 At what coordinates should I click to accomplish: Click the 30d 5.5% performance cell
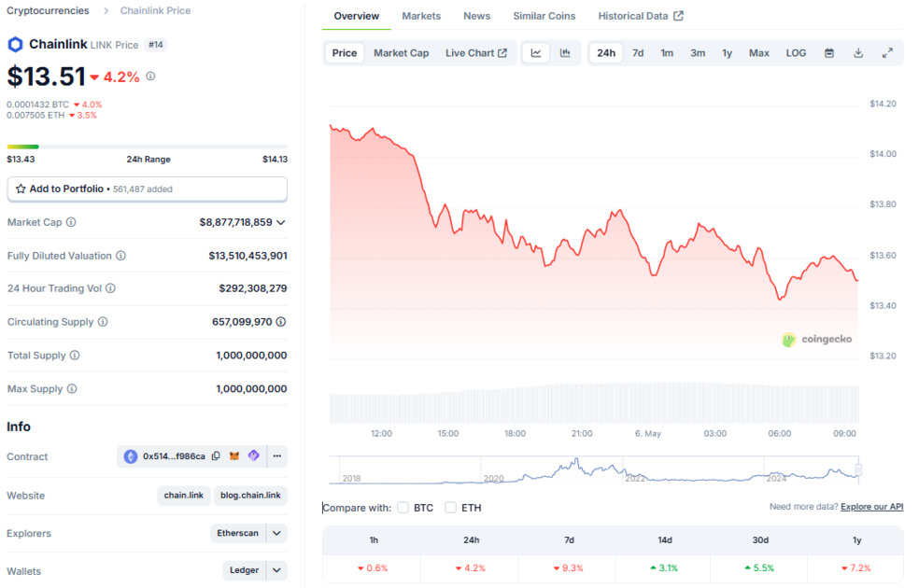759,568
